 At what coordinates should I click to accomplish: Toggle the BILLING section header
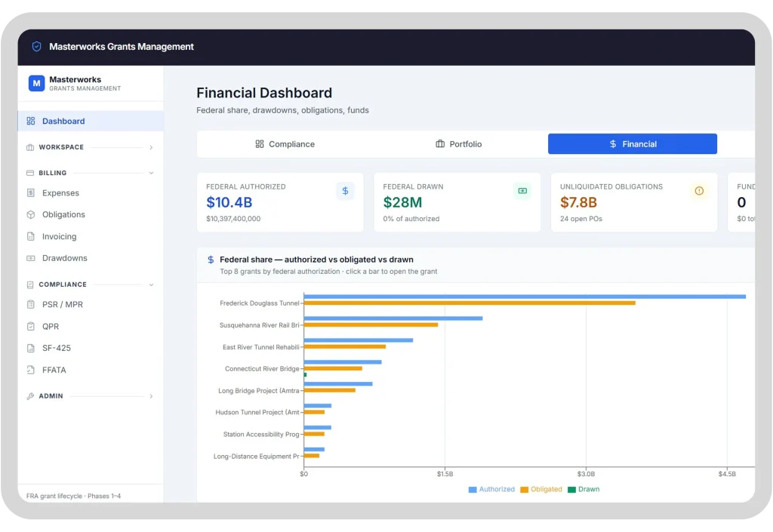tap(90, 173)
